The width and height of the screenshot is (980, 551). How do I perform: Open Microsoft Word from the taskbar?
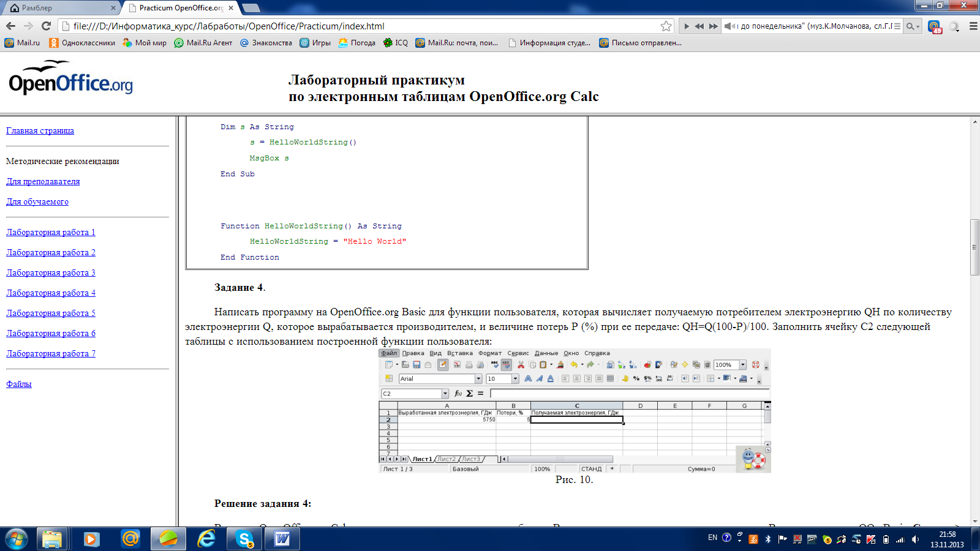coord(282,539)
